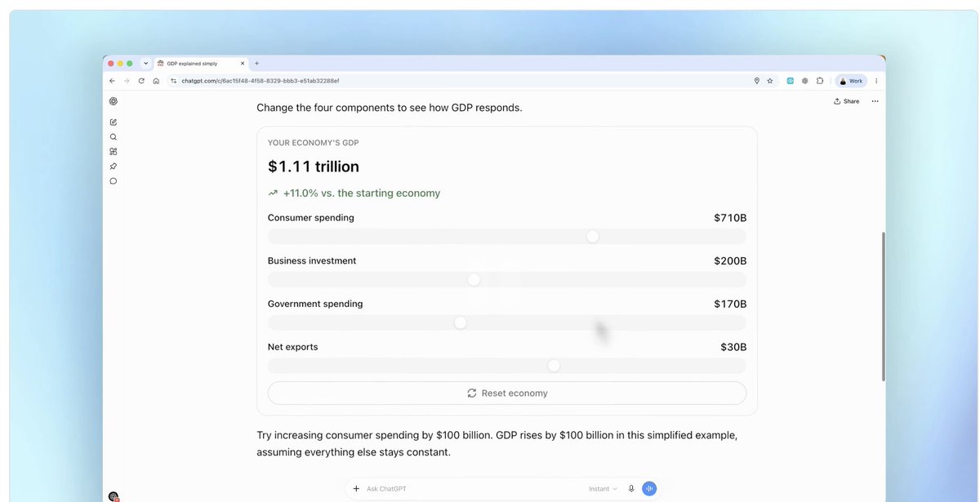980x502 pixels.
Task: Share this conversation
Action: pyautogui.click(x=846, y=101)
